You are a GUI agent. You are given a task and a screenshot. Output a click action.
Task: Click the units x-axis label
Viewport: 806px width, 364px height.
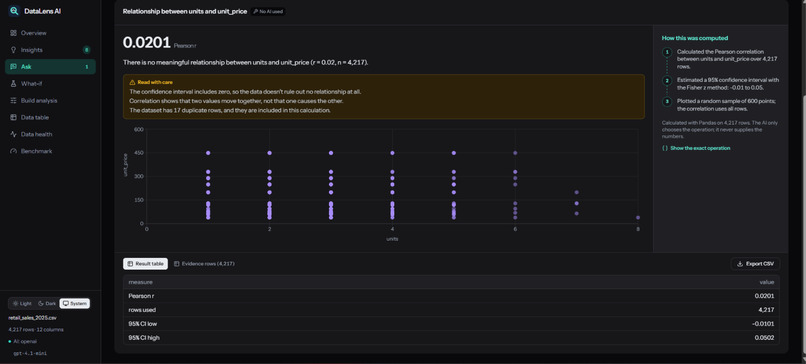coord(392,239)
